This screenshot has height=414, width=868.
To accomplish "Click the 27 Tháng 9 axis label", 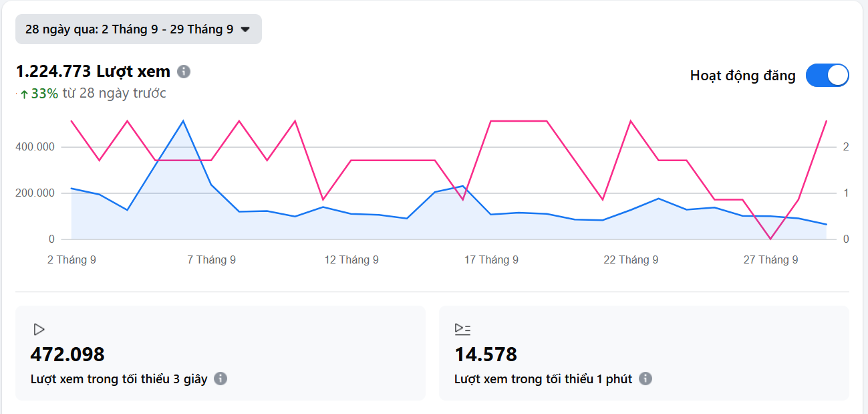I will pos(770,260).
